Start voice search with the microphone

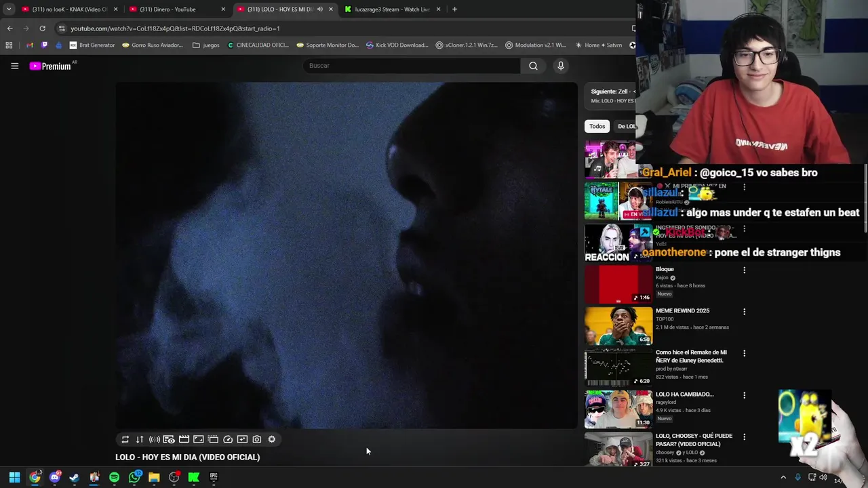(x=560, y=66)
